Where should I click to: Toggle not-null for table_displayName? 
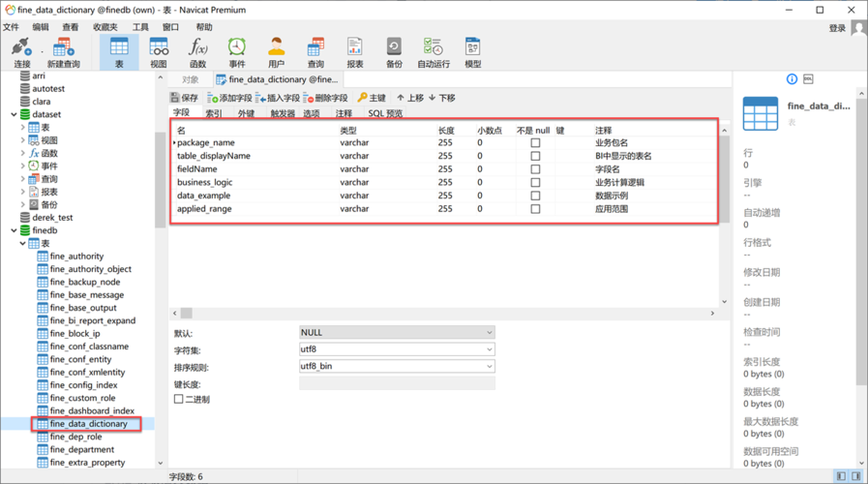click(535, 156)
